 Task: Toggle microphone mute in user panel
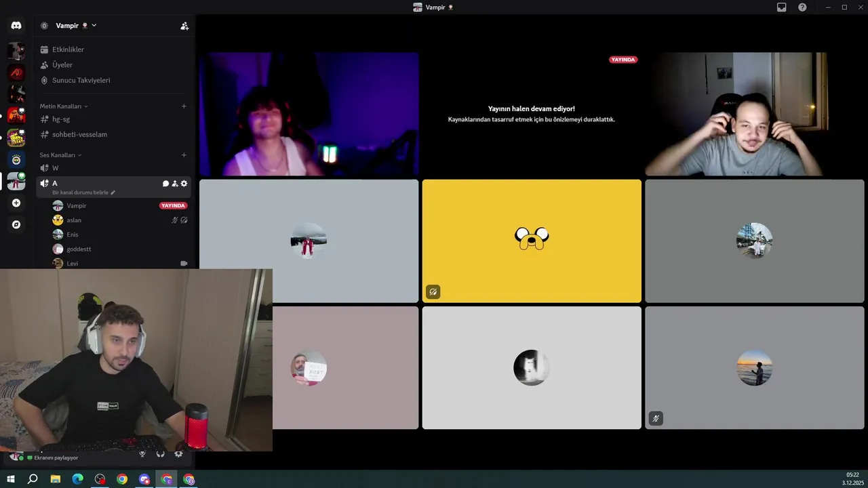click(142, 454)
